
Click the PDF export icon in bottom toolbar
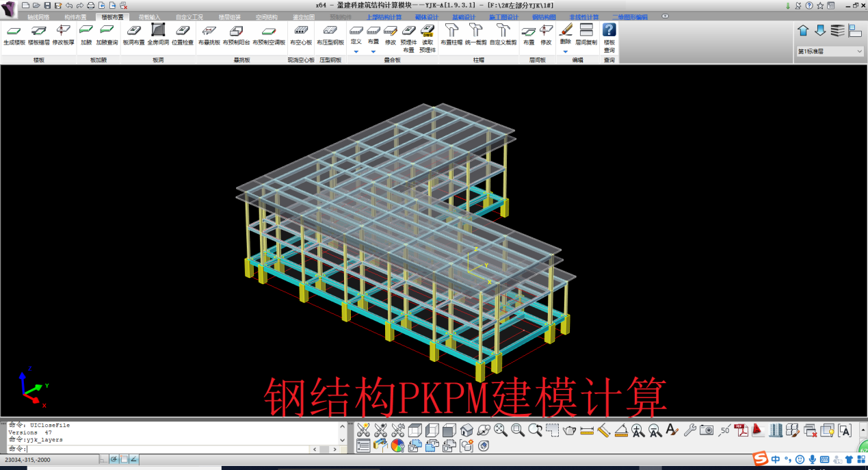(741, 430)
